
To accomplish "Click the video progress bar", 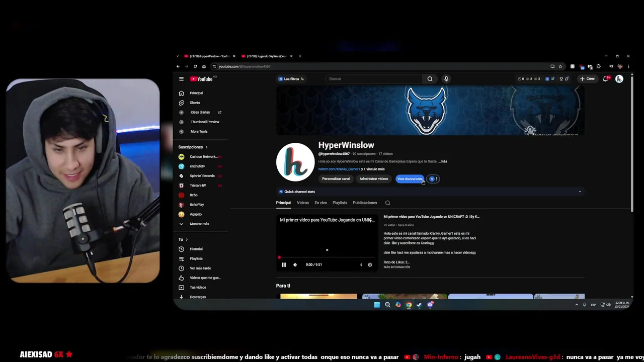I will pos(326,258).
